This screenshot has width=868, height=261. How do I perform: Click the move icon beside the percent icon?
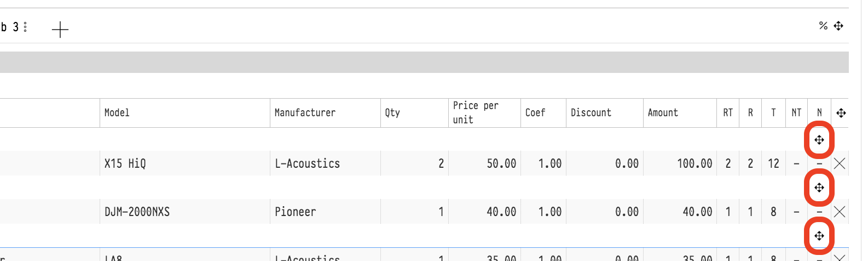point(838,26)
